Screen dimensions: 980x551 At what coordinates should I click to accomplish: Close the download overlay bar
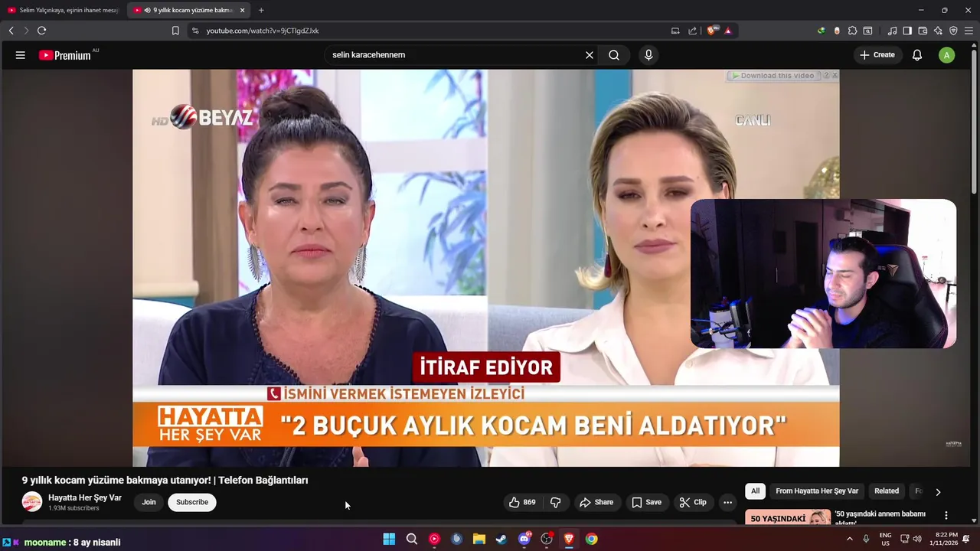[835, 76]
